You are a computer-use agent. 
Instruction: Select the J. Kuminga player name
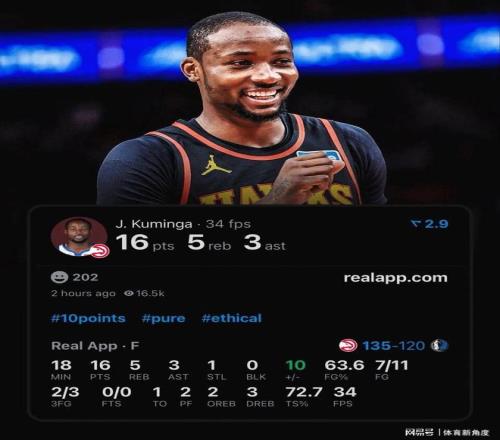154,224
